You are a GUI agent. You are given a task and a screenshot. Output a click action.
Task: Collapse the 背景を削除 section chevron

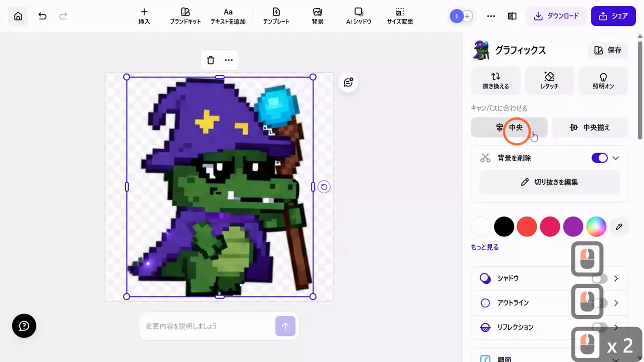tap(616, 158)
